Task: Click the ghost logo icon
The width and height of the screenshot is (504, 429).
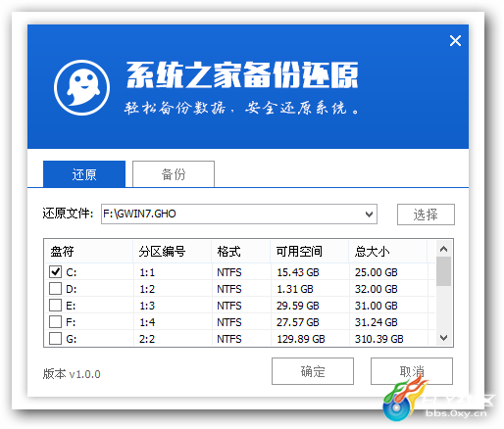Action: (81, 87)
